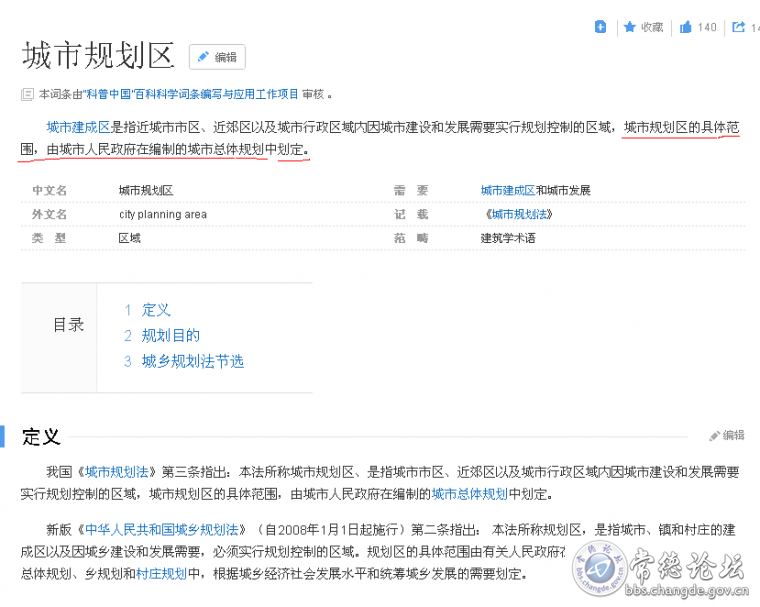
Task: Click the 区域 type value
Action: click(129, 238)
